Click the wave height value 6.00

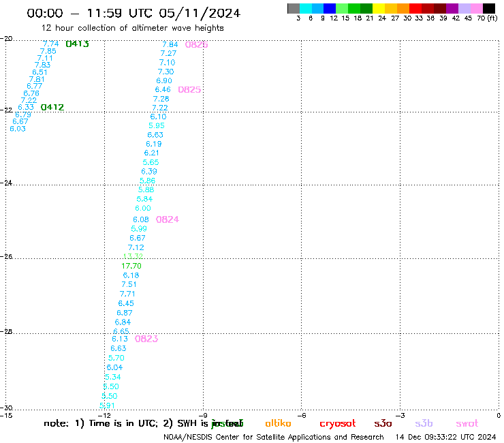point(143,208)
